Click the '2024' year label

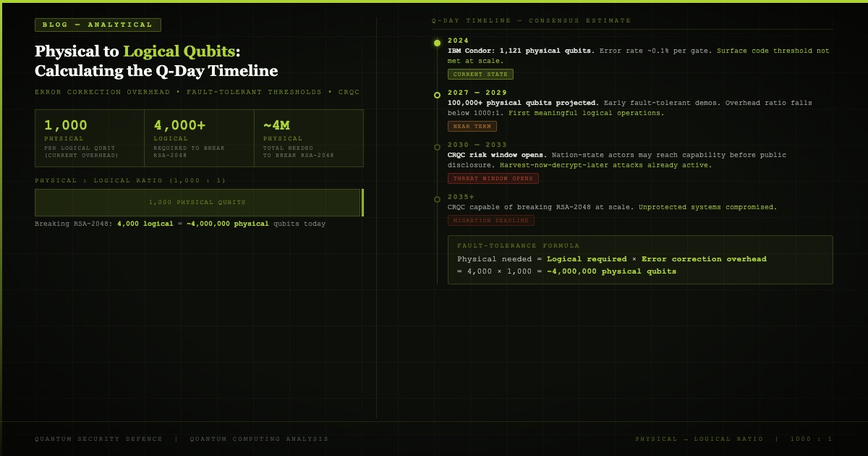coord(459,41)
